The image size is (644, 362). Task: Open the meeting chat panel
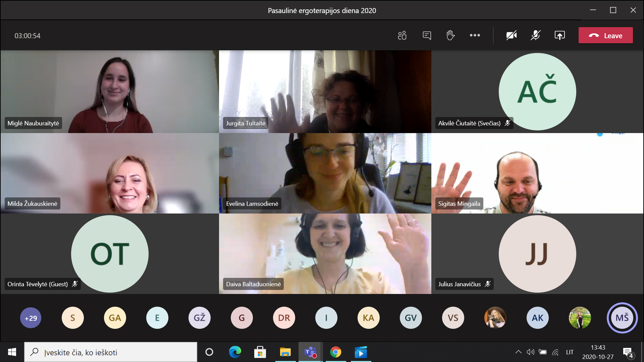click(427, 35)
